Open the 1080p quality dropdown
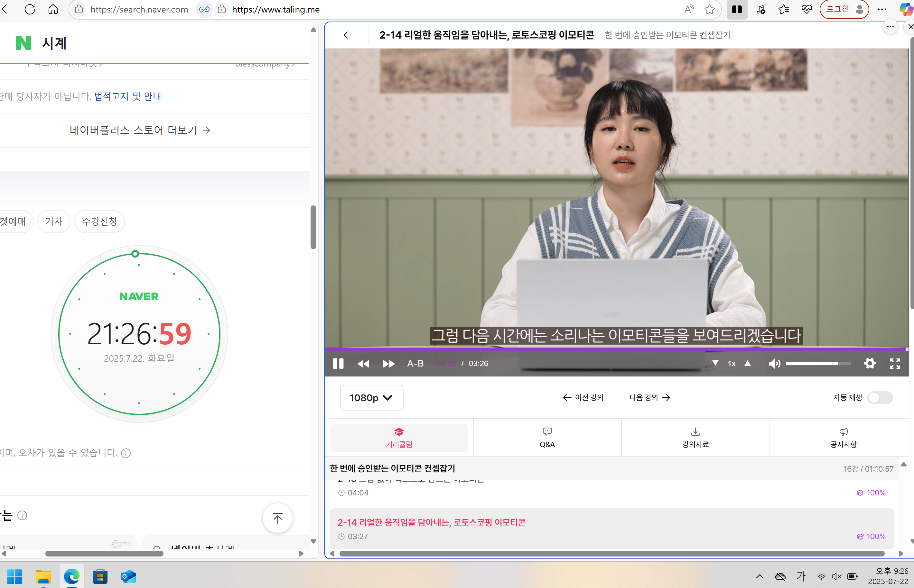 (371, 397)
